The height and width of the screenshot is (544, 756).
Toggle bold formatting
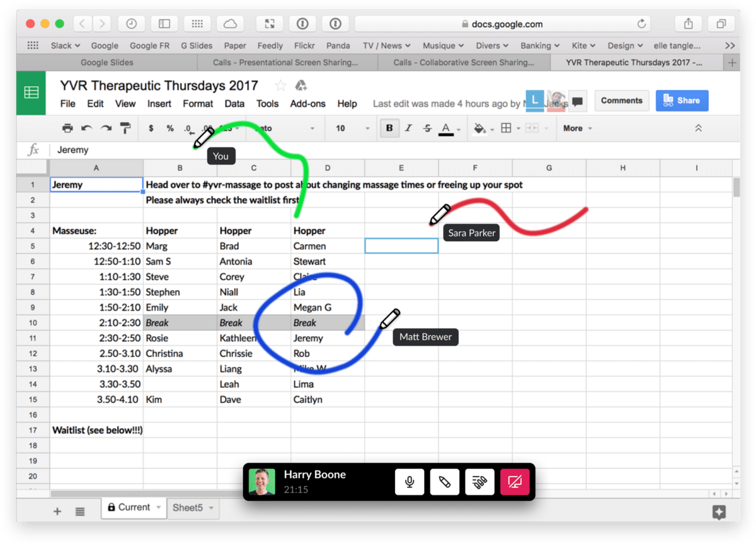click(389, 128)
